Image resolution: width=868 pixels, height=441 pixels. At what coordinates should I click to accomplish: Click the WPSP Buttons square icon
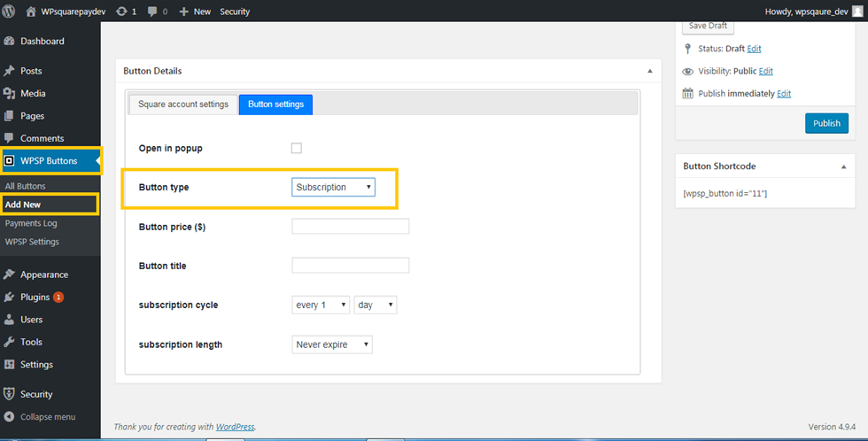click(9, 160)
